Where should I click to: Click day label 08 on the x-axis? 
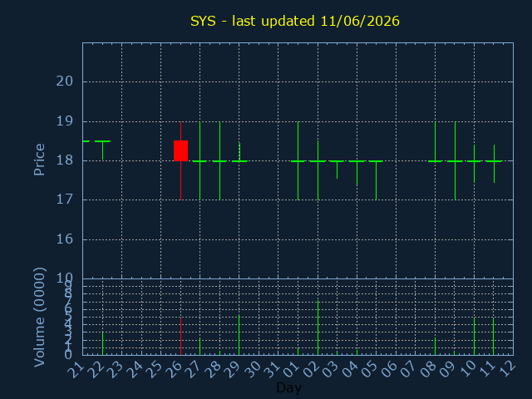pos(429,369)
